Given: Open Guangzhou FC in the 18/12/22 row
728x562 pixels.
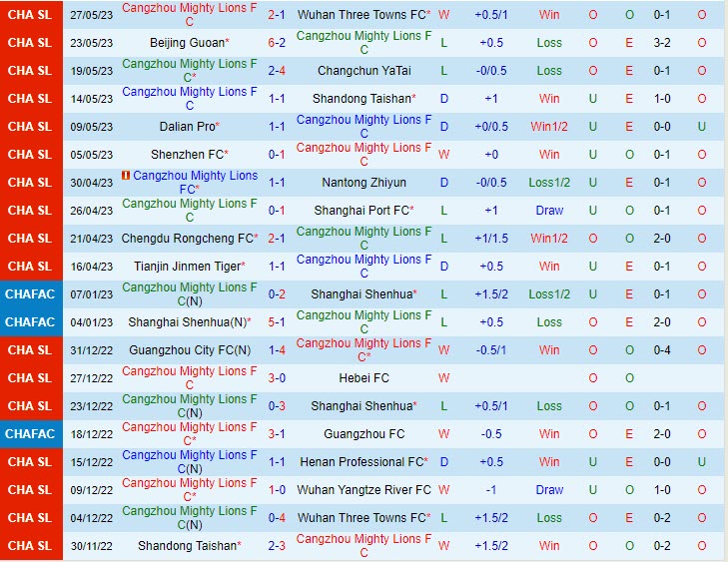Looking at the screenshot, I should point(364,433).
